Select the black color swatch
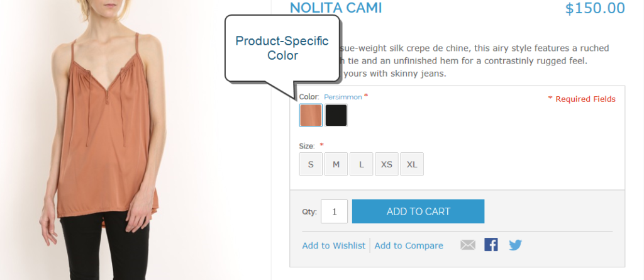 (336, 115)
